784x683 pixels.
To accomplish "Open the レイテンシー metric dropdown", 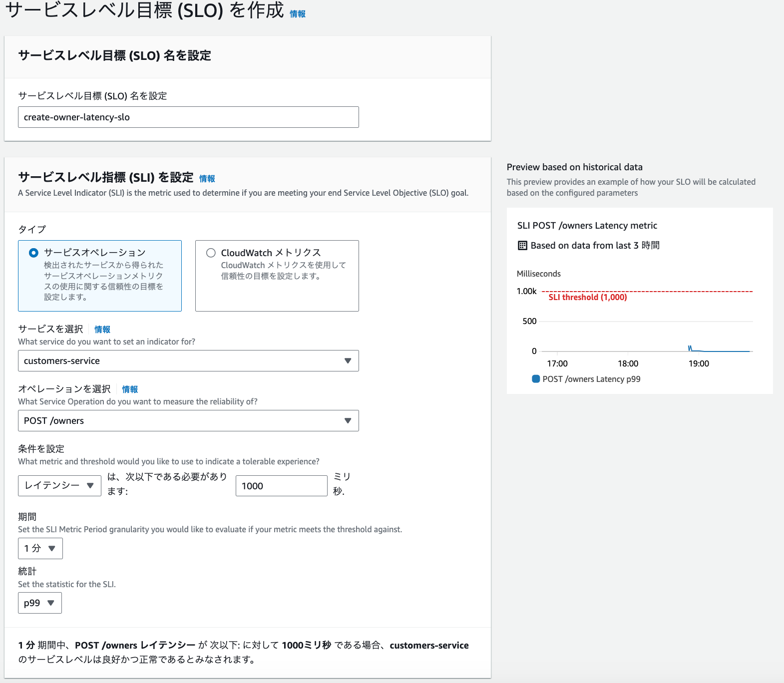I will [59, 486].
